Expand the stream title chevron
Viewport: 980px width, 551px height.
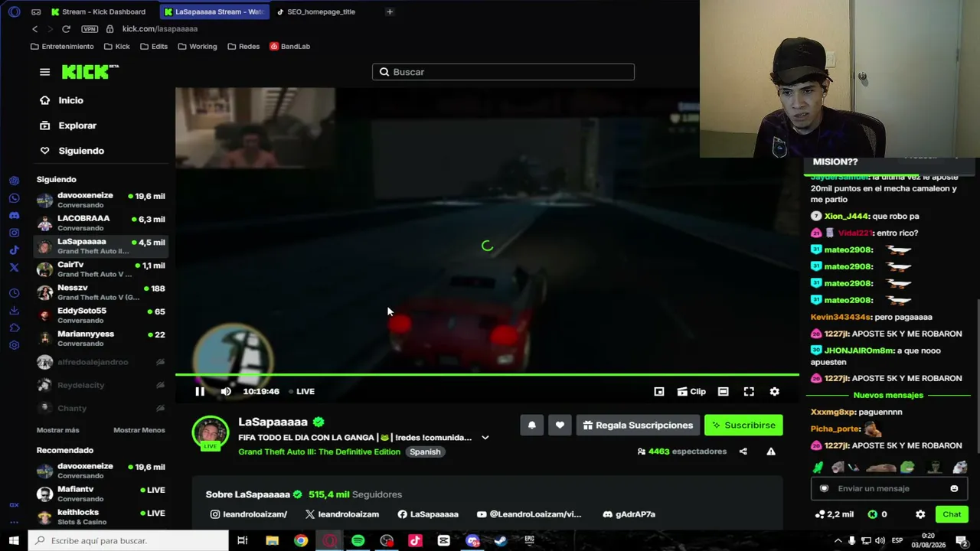tap(485, 438)
